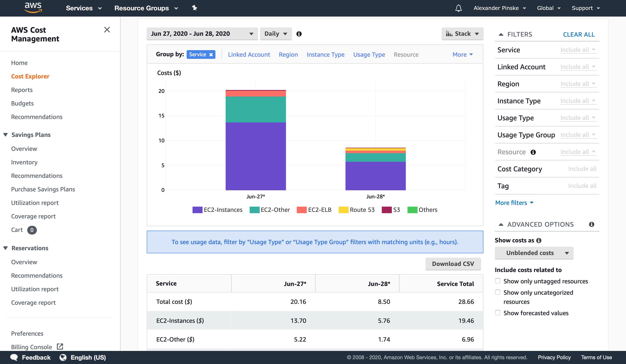Click EC2-Instances legend swatch
Viewport: 626px width, 364px height.
197,210
